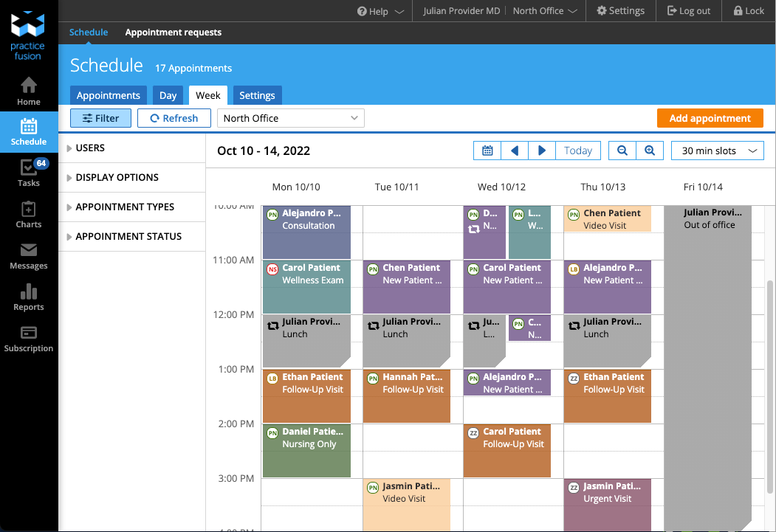The height and width of the screenshot is (532, 776).
Task: Open Messages from the sidebar
Action: pyautogui.click(x=28, y=256)
